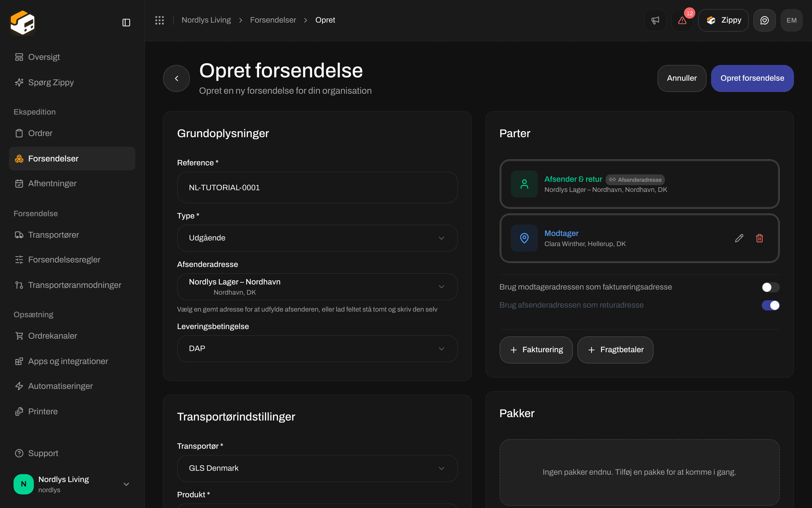Click the 'Ingen pakker endnu' empty packages area
The width and height of the screenshot is (812, 508).
(639, 472)
